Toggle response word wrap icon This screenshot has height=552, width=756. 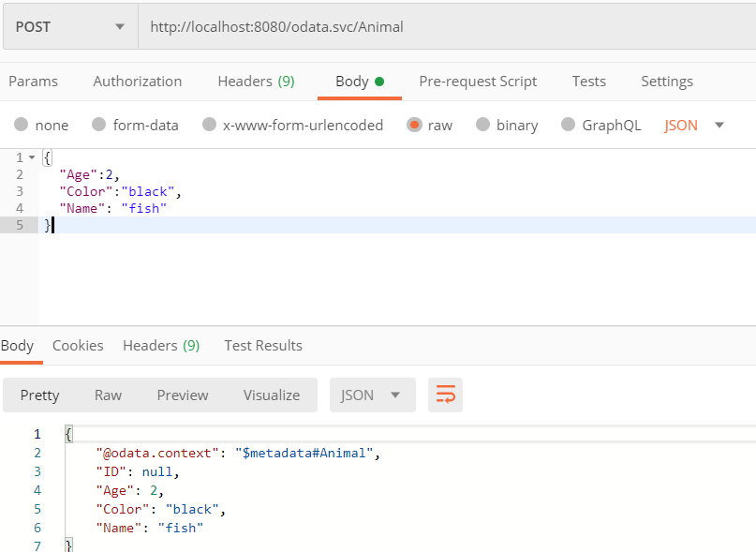click(445, 395)
